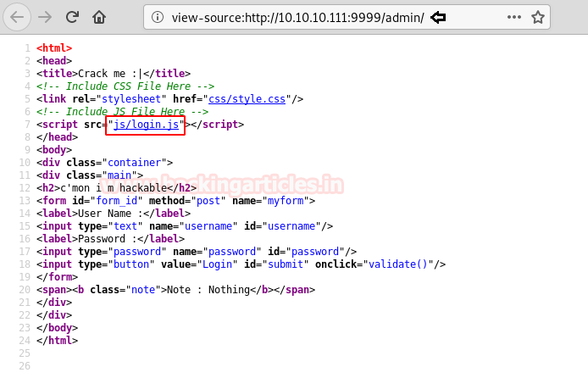Click the 'User Name :' label text
Viewport: 588px width, 378px height.
click(x=111, y=214)
